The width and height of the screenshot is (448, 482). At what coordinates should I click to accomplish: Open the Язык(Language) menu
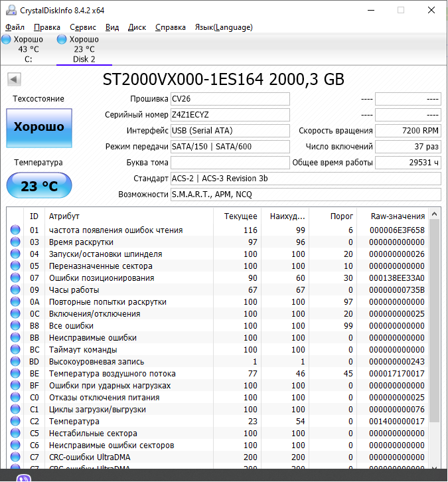223,27
